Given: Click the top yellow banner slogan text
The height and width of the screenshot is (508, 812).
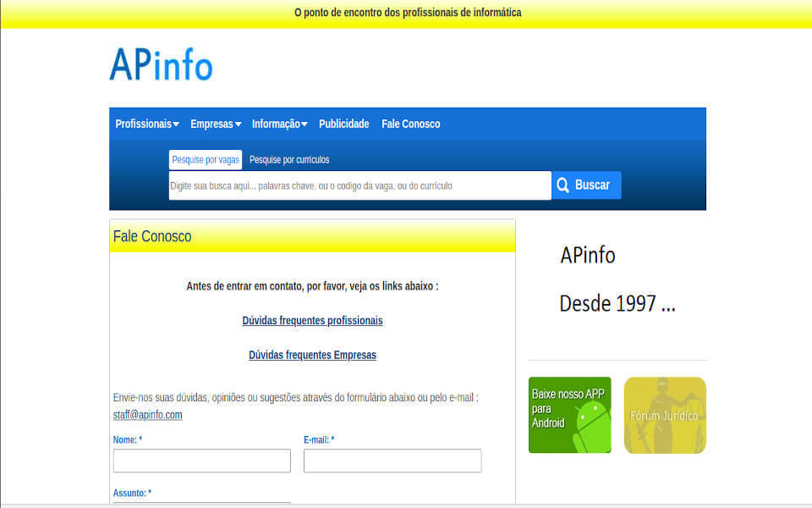Looking at the screenshot, I should pyautogui.click(x=408, y=13).
